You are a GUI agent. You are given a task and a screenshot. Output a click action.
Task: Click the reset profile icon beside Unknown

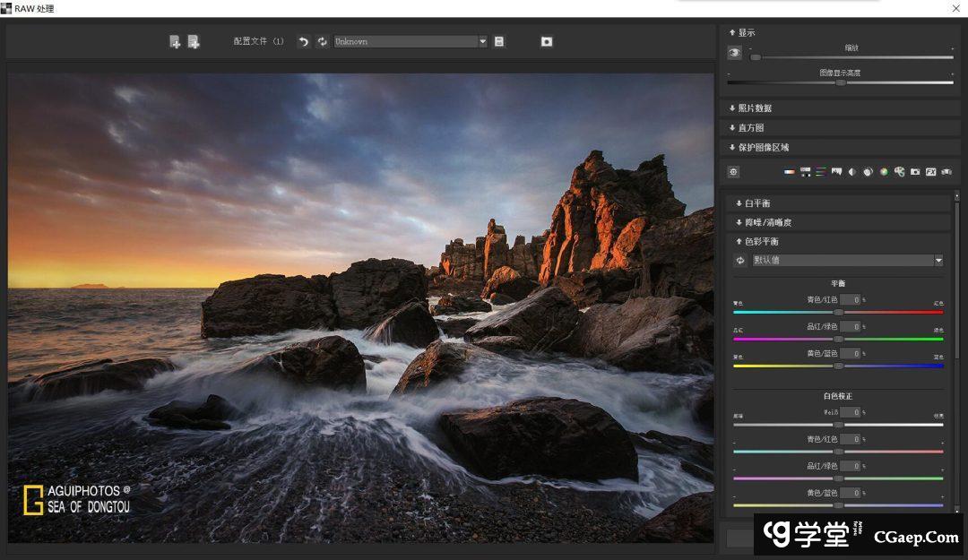tap(322, 41)
